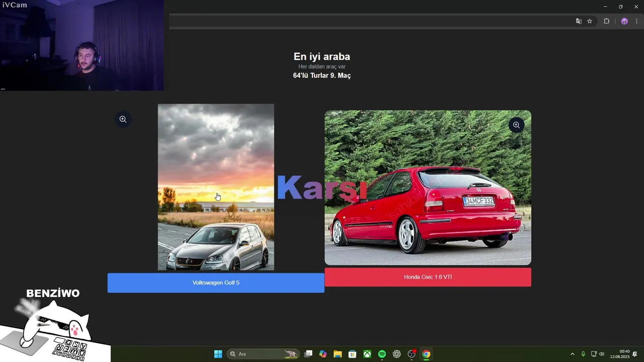Zoom into the Honda Civic photo
The height and width of the screenshot is (362, 644).
click(x=516, y=125)
